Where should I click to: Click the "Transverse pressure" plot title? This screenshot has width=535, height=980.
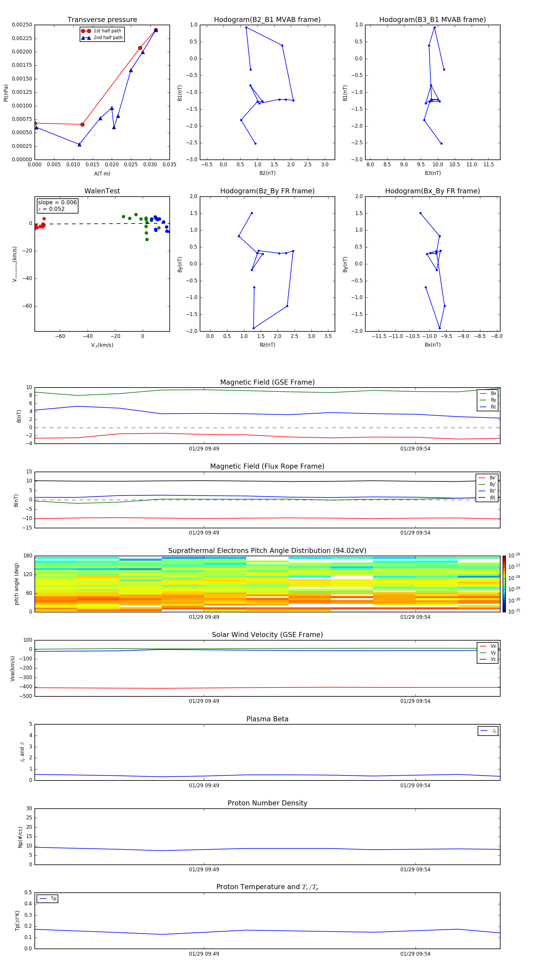point(102,20)
